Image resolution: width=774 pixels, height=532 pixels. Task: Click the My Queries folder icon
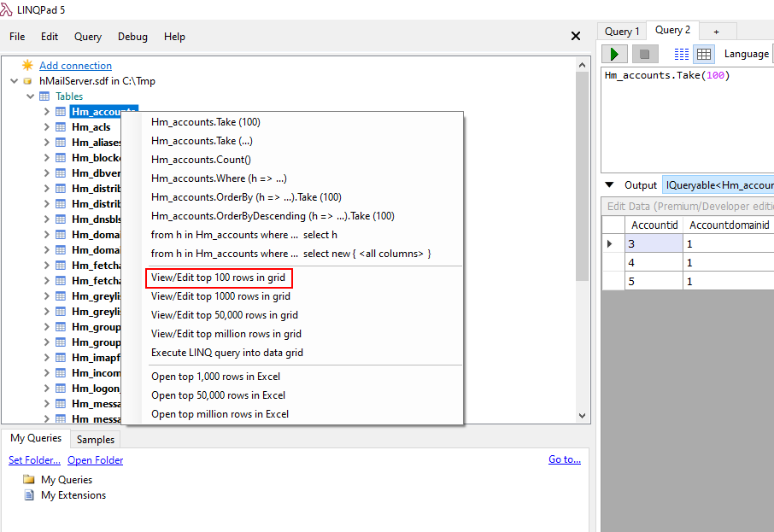(29, 479)
